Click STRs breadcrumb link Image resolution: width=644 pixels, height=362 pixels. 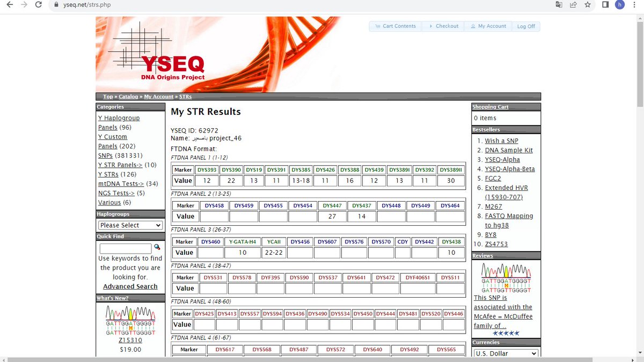(185, 97)
